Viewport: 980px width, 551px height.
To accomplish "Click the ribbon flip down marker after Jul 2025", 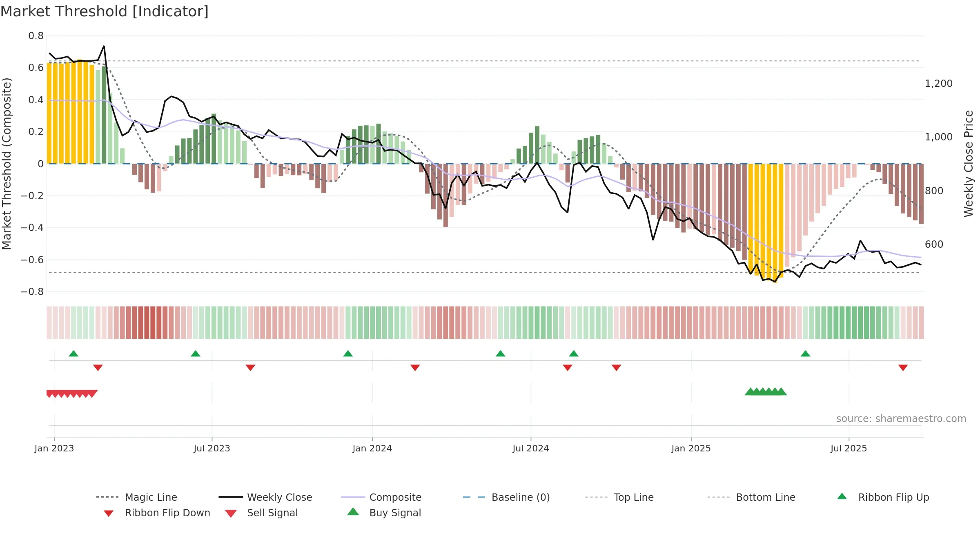I will coord(903,368).
